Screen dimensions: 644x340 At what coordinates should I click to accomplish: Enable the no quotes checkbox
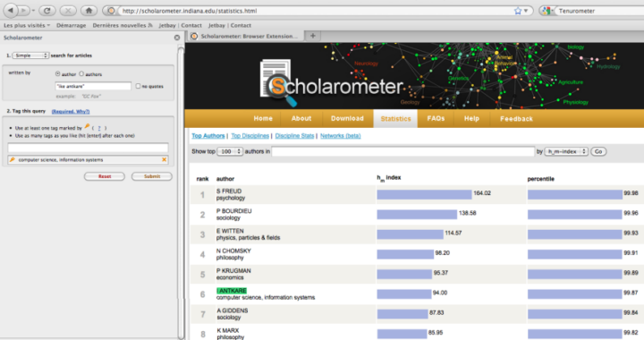(138, 86)
